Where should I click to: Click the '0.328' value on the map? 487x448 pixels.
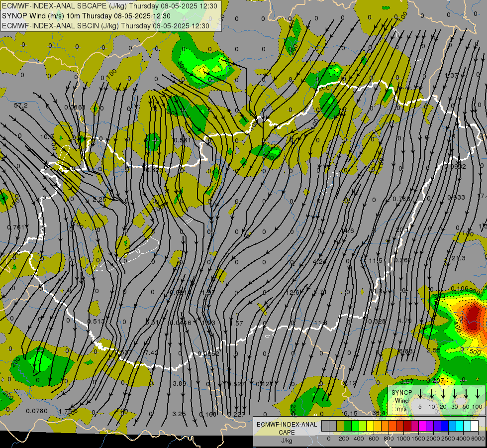(x=377, y=321)
